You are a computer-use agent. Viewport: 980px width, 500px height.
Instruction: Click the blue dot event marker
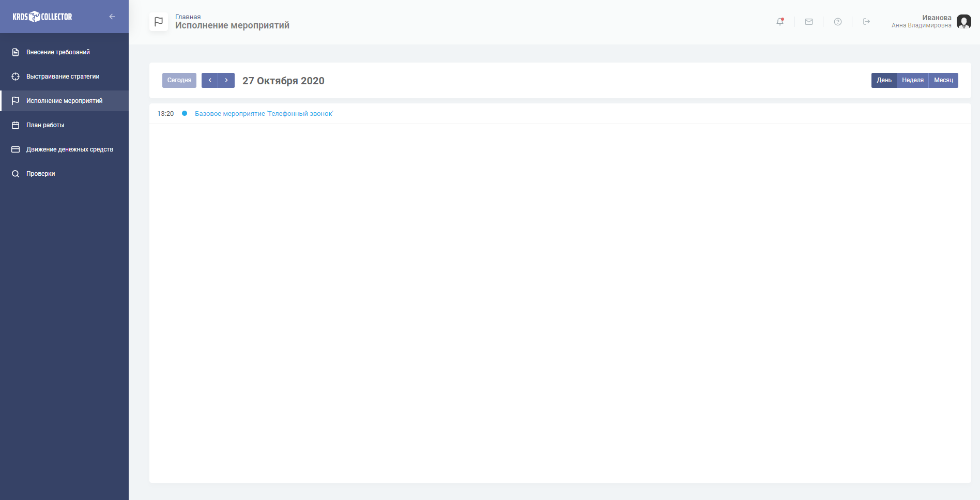185,114
